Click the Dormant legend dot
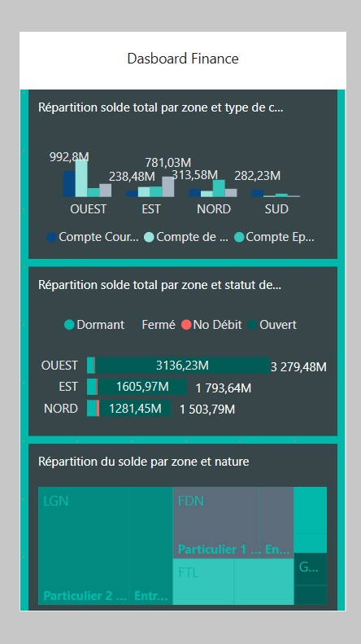 click(69, 325)
